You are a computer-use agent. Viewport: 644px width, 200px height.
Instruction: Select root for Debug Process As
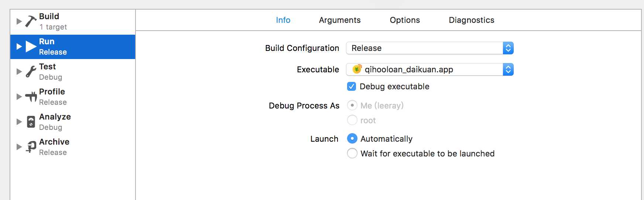352,120
